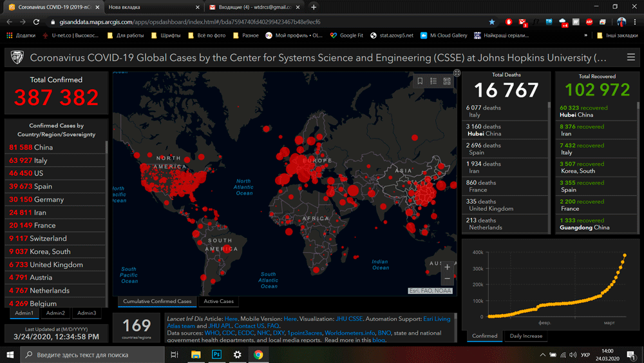Image resolution: width=644 pixels, height=363 pixels.
Task: Select Italy in confirmed cases list
Action: (40, 161)
